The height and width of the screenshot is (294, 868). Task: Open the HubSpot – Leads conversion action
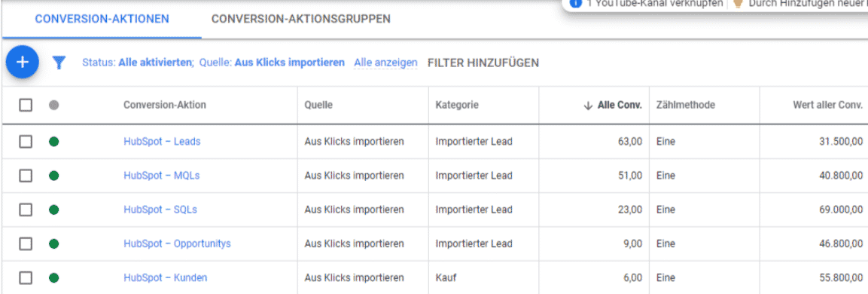pos(162,142)
